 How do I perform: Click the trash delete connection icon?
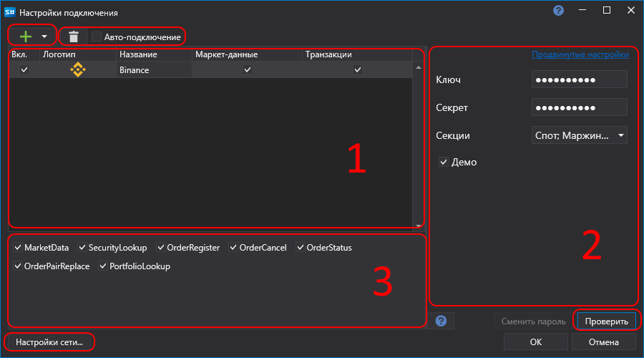[x=74, y=37]
